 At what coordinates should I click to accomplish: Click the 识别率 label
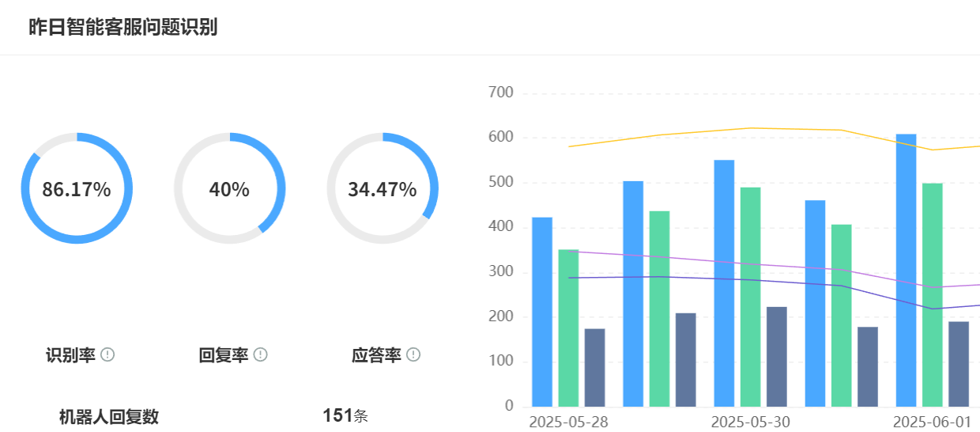[x=71, y=355]
